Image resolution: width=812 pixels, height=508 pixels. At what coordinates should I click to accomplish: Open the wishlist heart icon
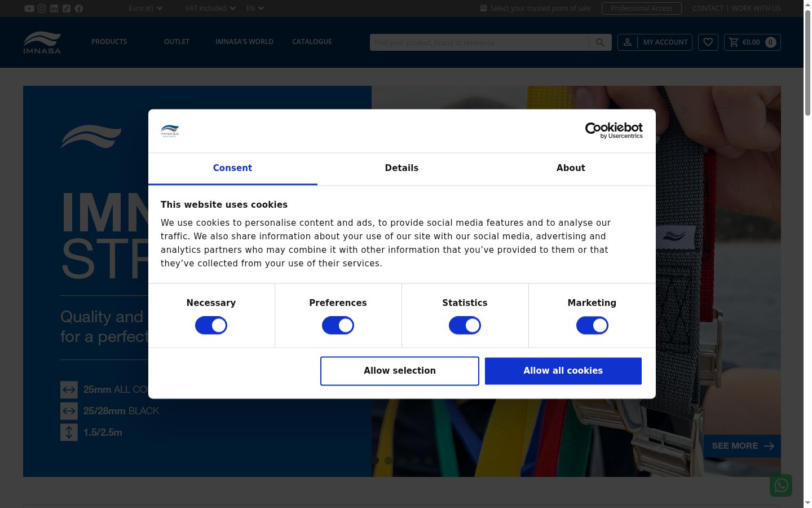coord(708,42)
